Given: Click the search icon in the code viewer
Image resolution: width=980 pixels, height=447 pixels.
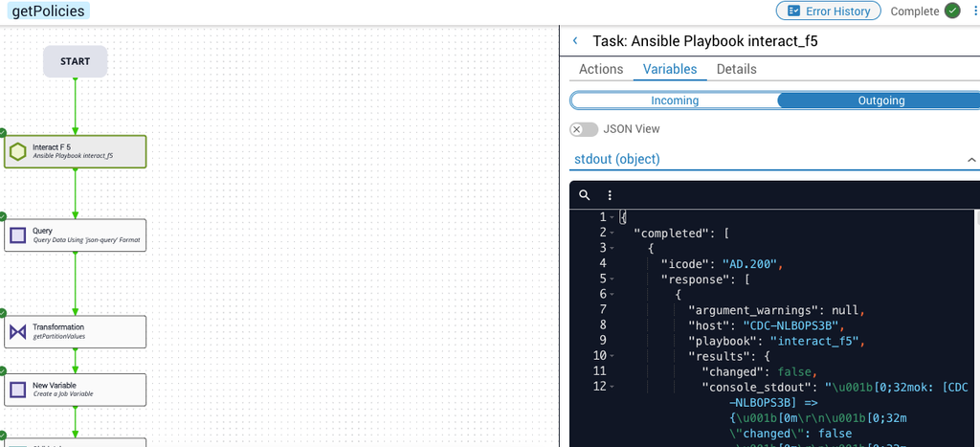Looking at the screenshot, I should pyautogui.click(x=585, y=194).
